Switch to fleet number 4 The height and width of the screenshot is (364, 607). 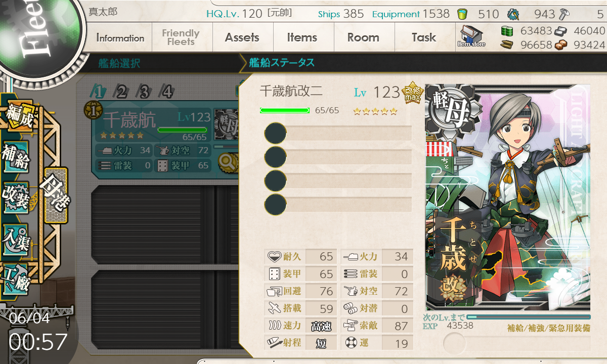tap(166, 92)
